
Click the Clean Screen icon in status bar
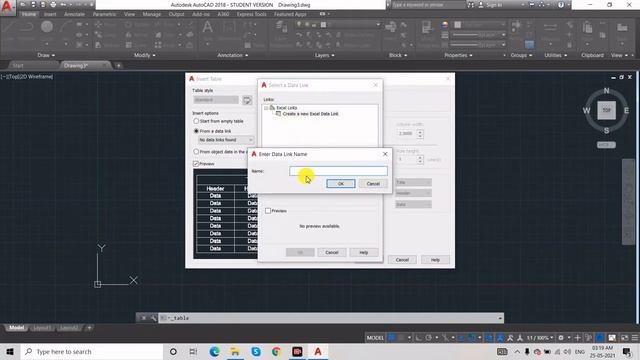point(624,338)
